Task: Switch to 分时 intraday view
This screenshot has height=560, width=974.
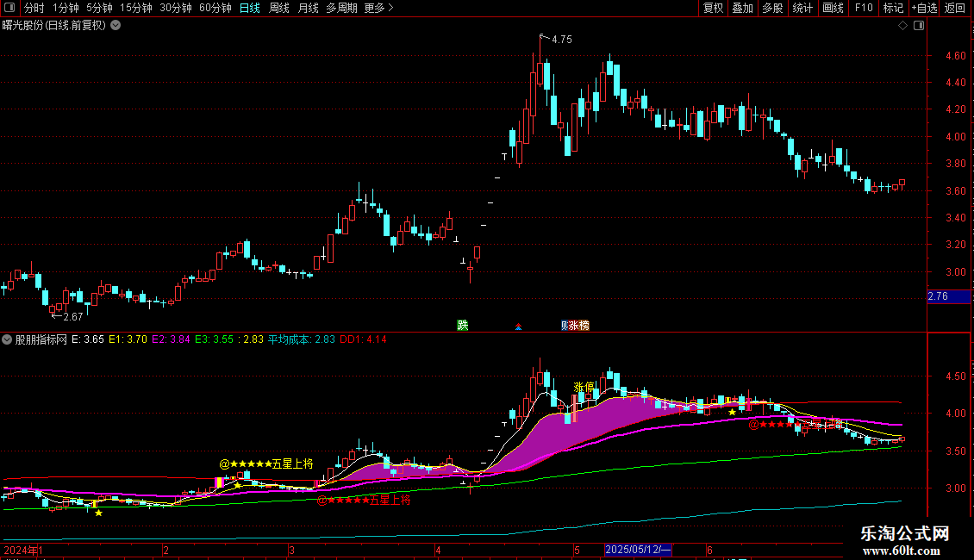Action: [34, 8]
